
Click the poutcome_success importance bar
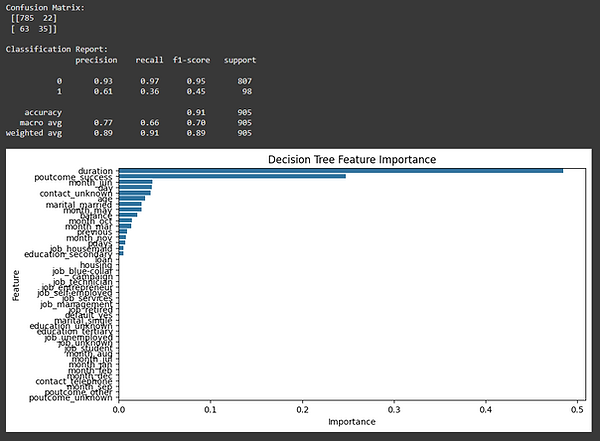coord(232,176)
